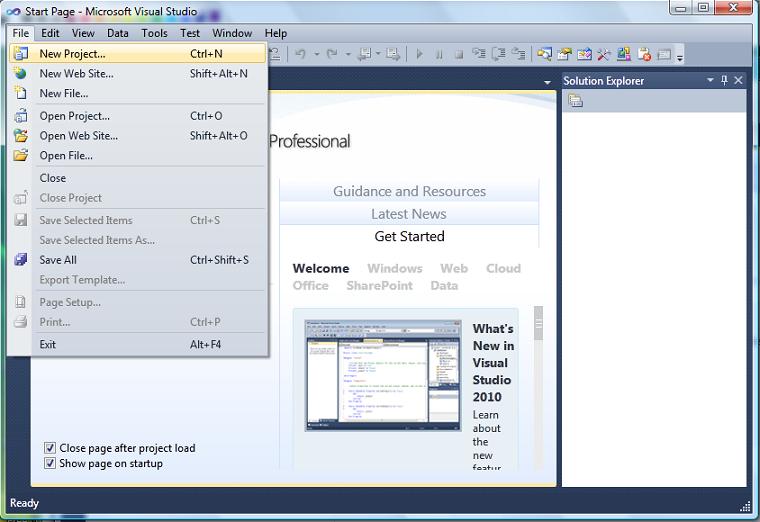Pin the Solution Explorer panel

coord(724,80)
